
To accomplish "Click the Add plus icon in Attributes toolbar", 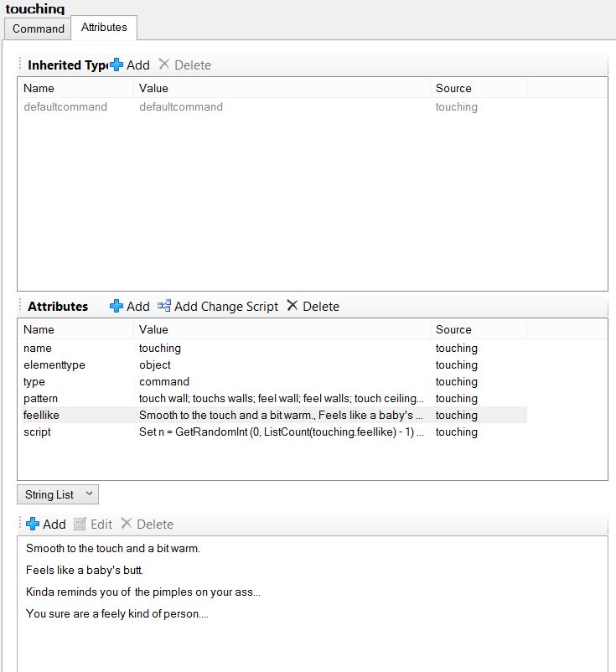I will 116,307.
